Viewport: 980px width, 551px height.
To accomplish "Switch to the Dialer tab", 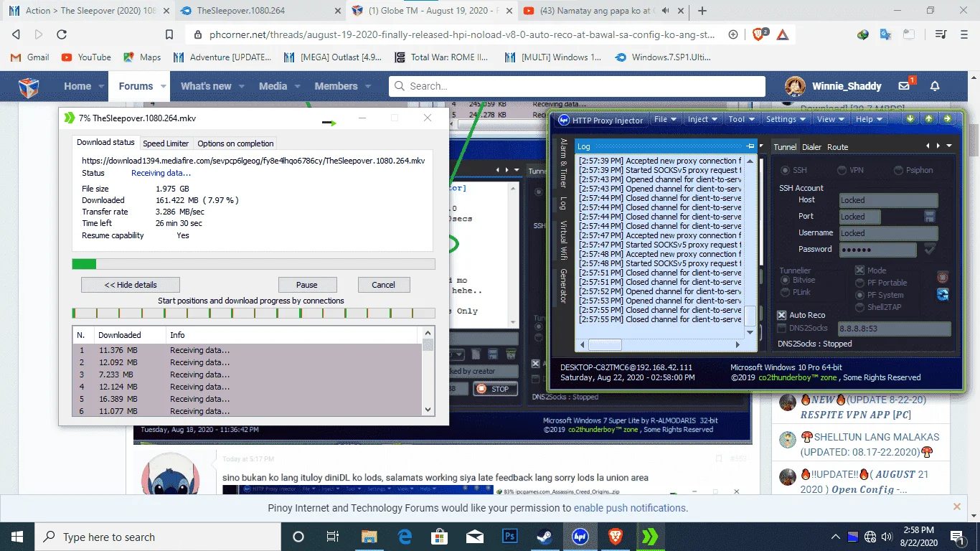I will click(x=811, y=147).
